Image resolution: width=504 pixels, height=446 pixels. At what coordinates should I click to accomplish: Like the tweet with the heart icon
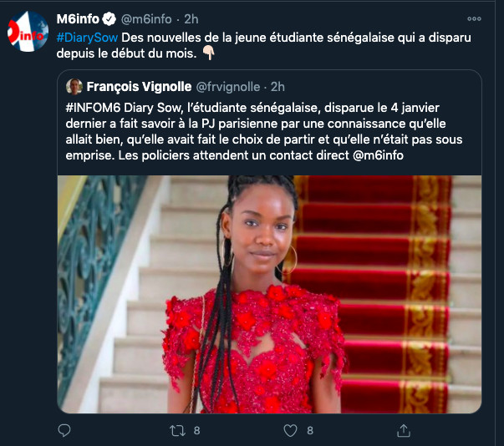[290, 430]
